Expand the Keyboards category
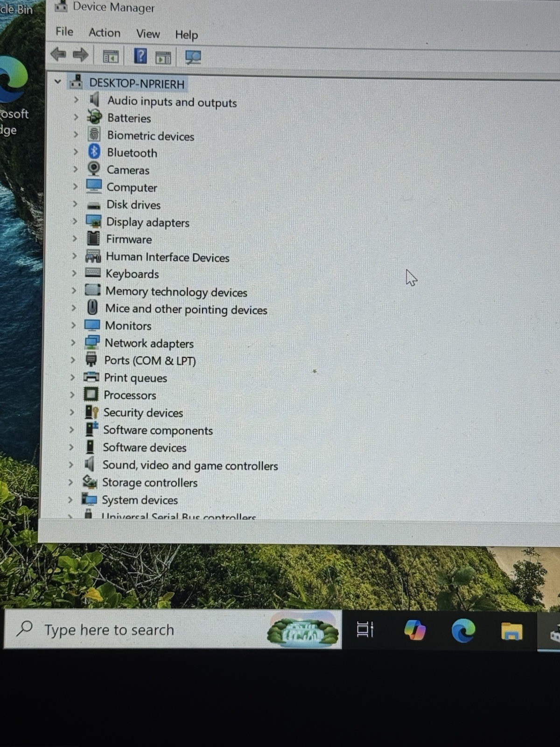Viewport: 560px width, 747px height. point(74,273)
